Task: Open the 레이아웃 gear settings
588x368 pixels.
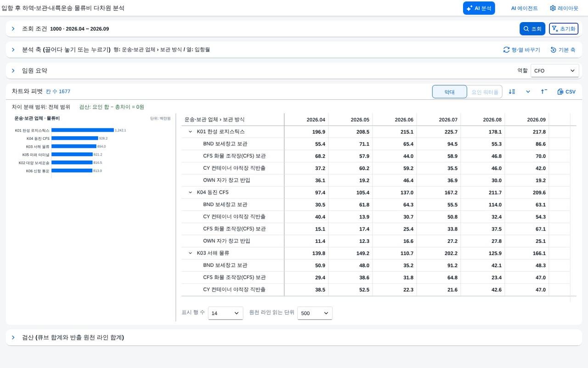Action: click(564, 8)
